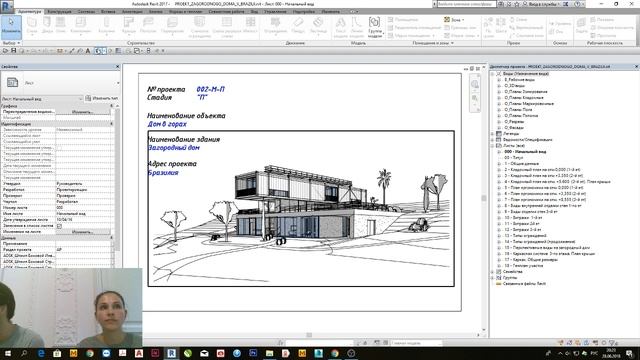
Task: Select the Потолок ceiling tool
Action: pyautogui.click(x=148, y=26)
